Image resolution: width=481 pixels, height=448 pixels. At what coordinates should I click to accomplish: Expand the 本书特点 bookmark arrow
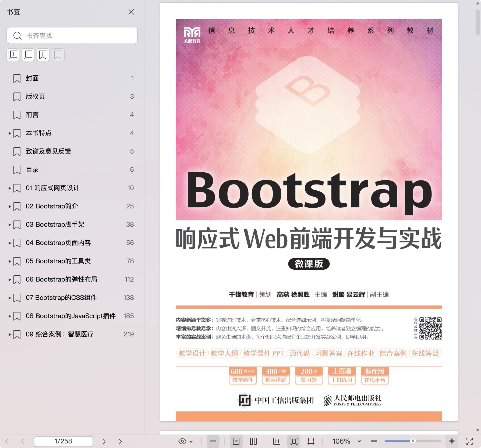(9, 133)
